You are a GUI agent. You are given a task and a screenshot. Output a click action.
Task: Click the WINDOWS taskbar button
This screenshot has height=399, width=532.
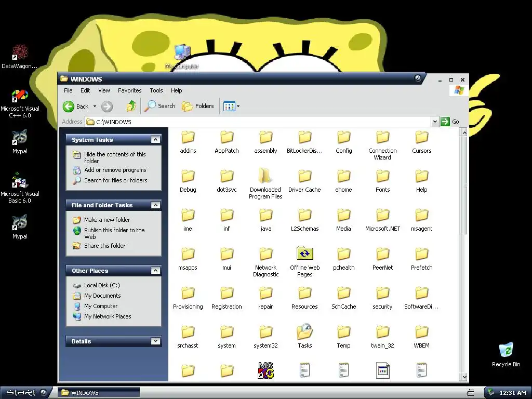click(99, 393)
